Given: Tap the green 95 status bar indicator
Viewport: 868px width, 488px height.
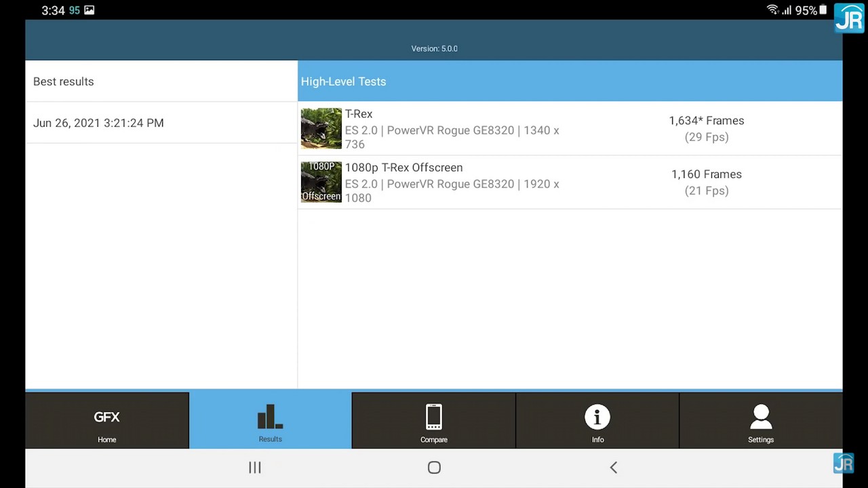Looking at the screenshot, I should click(75, 11).
